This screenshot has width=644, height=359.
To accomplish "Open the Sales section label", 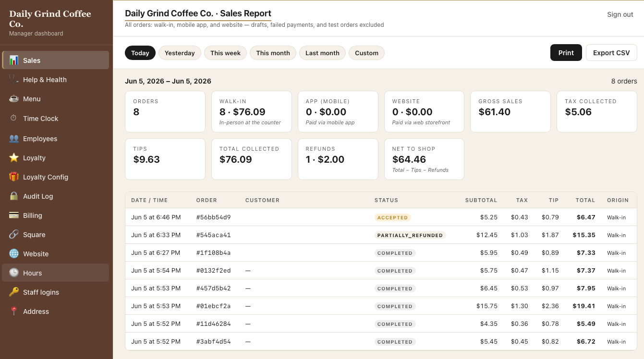I will (x=32, y=60).
